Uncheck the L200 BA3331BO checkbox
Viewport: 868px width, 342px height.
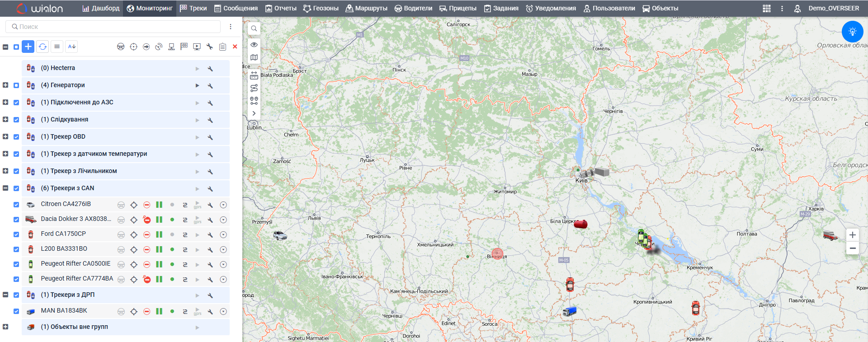16,249
